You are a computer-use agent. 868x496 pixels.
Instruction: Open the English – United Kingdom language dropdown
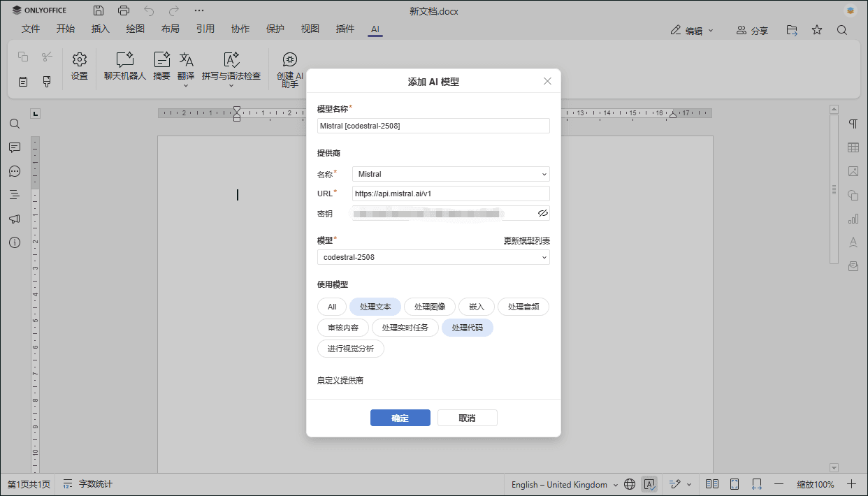point(563,483)
